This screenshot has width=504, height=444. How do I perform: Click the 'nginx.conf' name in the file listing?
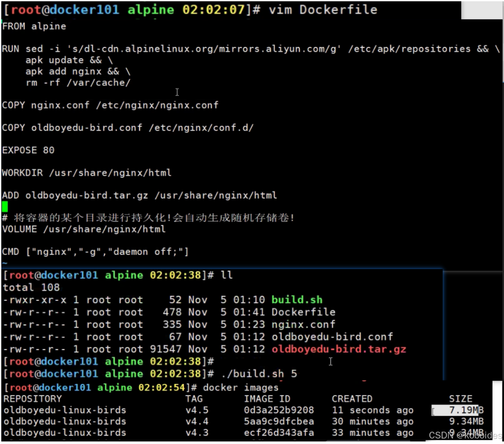tap(304, 324)
